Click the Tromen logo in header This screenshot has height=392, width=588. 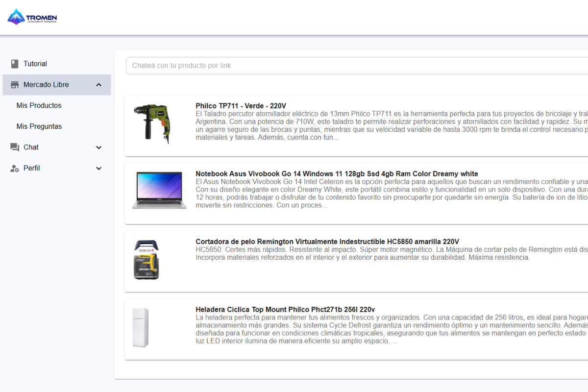coord(32,17)
